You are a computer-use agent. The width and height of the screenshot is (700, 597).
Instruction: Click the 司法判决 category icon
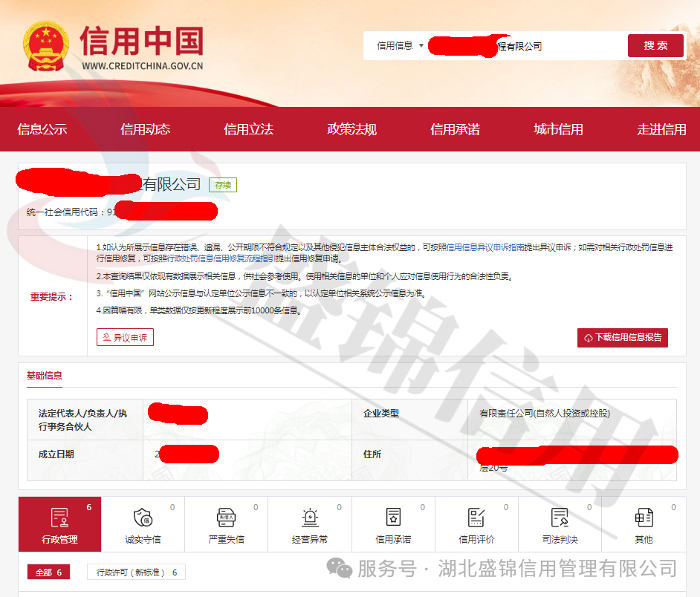(561, 518)
